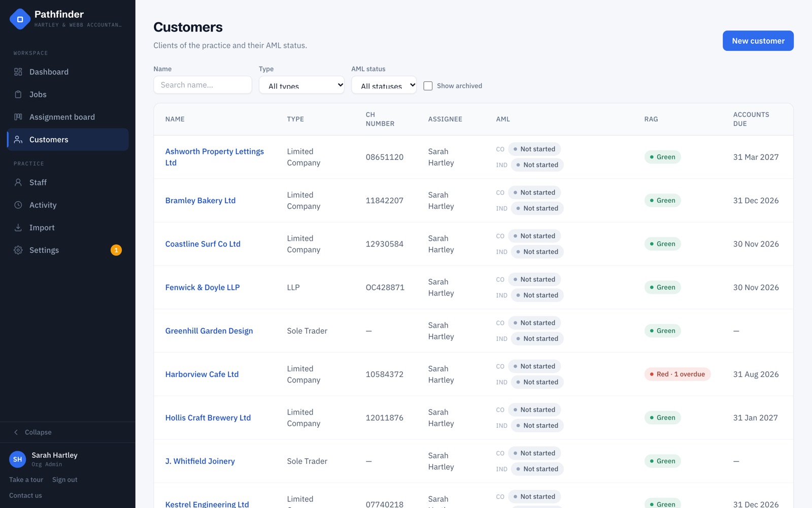Toggle the Show archived checkbox
The height and width of the screenshot is (508, 812).
click(x=428, y=86)
